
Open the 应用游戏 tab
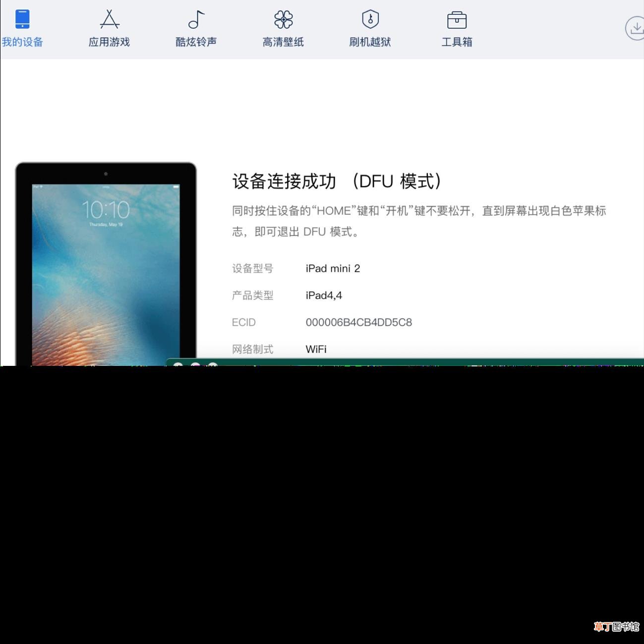point(109,29)
